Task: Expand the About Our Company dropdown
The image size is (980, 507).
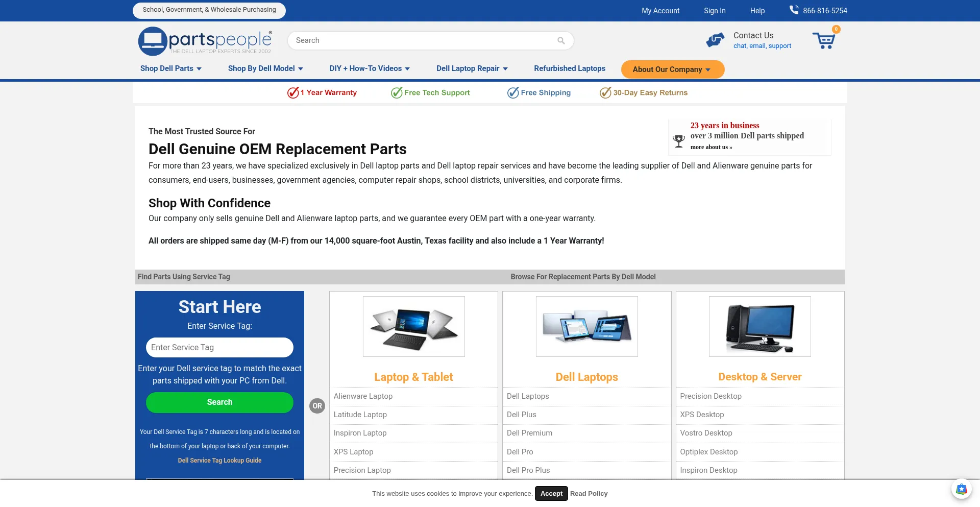Action: pos(672,69)
